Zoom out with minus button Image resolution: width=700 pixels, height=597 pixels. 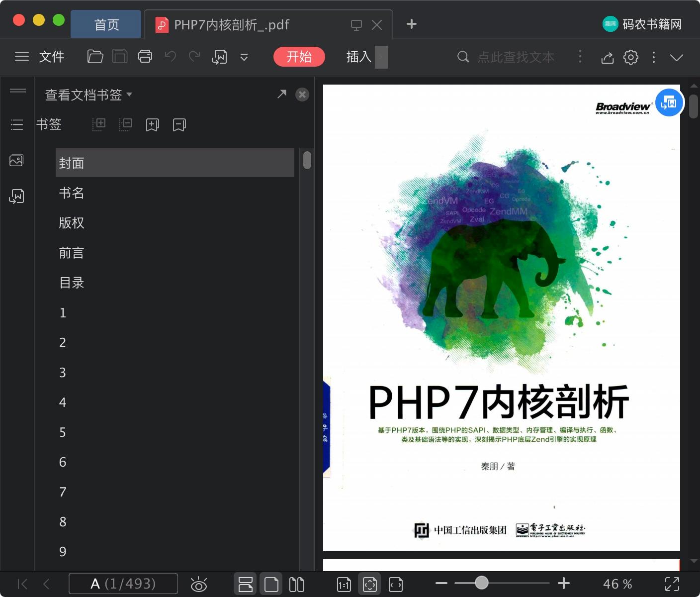pyautogui.click(x=441, y=583)
